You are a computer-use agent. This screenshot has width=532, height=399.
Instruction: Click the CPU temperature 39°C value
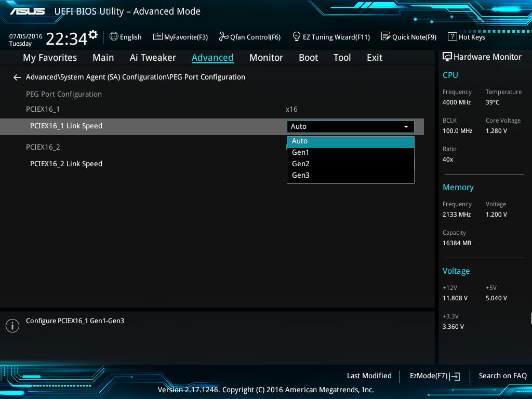(493, 102)
